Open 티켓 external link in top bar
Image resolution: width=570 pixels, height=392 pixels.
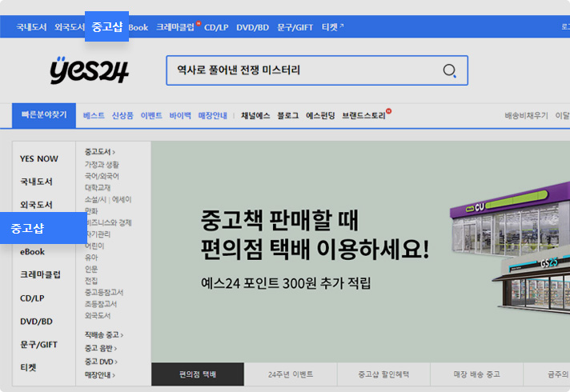coord(332,27)
